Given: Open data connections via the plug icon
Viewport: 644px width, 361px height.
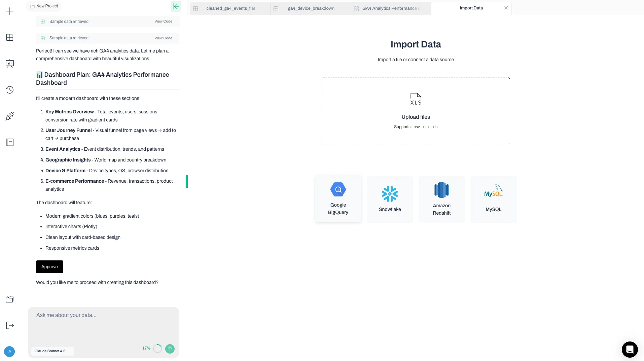Looking at the screenshot, I should click(x=9, y=116).
